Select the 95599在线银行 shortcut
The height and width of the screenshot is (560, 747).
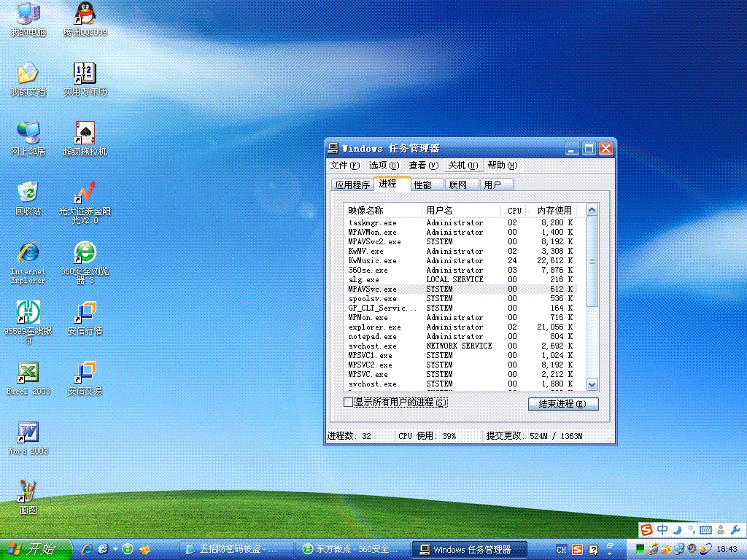tap(28, 322)
